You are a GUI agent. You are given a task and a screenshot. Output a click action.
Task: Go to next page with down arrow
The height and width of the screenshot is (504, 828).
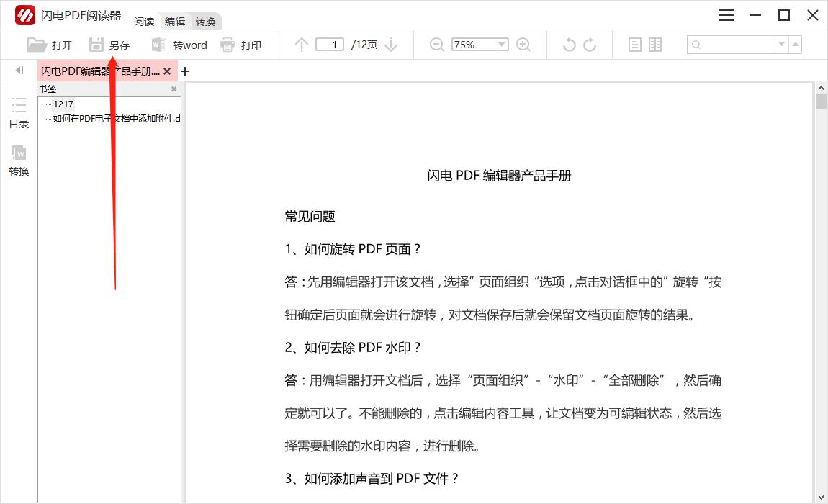[x=391, y=45]
